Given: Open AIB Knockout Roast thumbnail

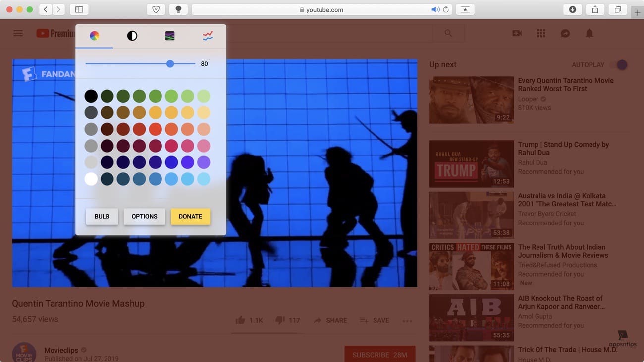Looking at the screenshot, I should pos(472,318).
